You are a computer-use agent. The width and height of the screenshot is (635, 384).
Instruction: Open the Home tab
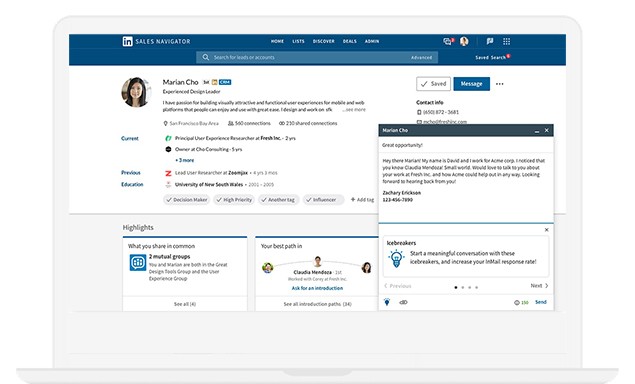[x=277, y=41]
